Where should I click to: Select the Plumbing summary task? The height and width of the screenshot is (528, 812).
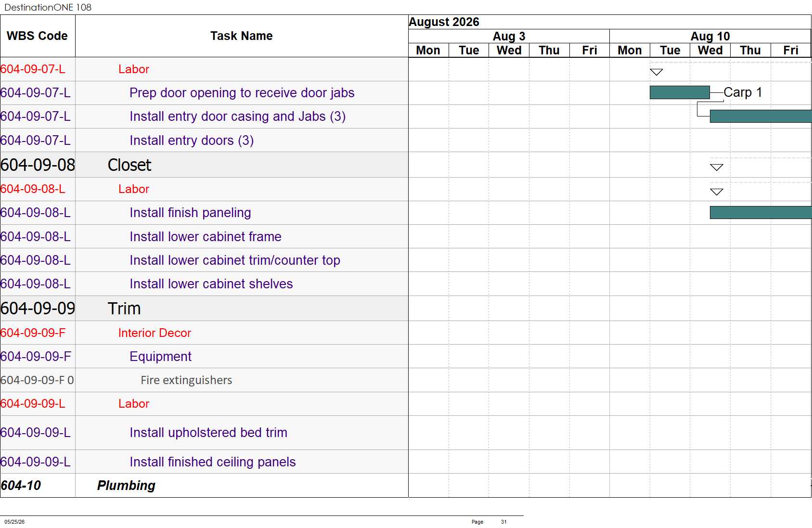[x=126, y=486]
